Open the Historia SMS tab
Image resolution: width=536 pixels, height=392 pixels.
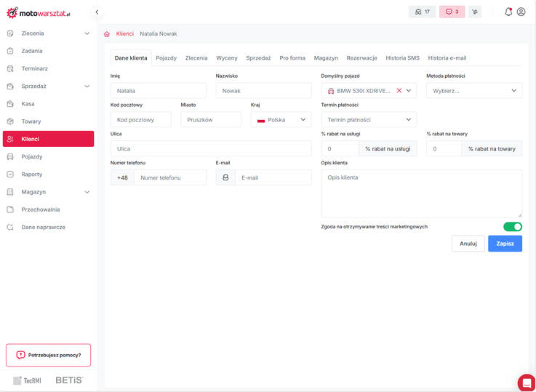click(x=402, y=58)
